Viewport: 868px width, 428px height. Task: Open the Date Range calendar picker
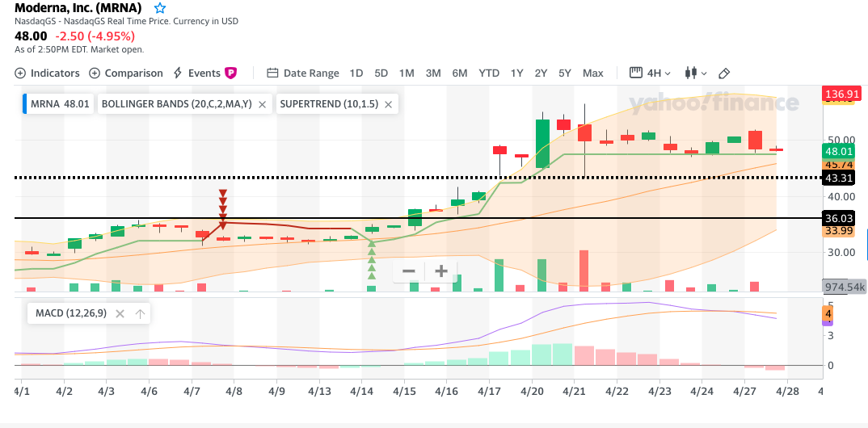tap(303, 73)
